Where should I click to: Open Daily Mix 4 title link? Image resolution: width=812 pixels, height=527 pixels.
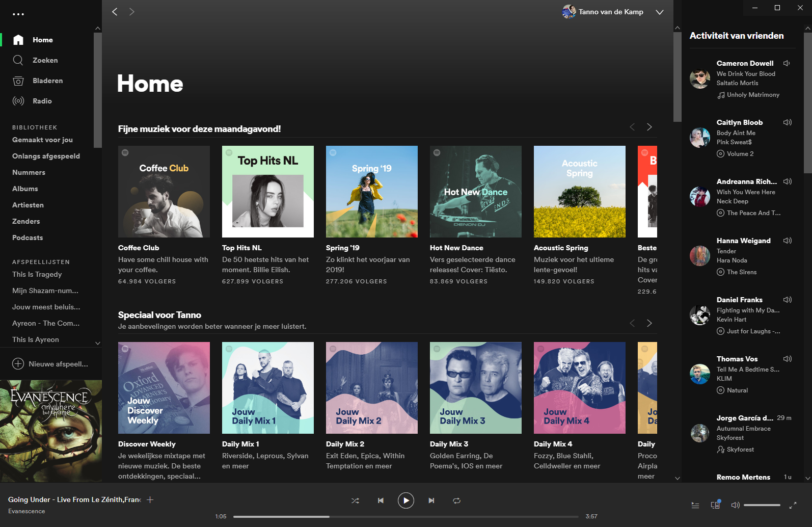pyautogui.click(x=553, y=444)
